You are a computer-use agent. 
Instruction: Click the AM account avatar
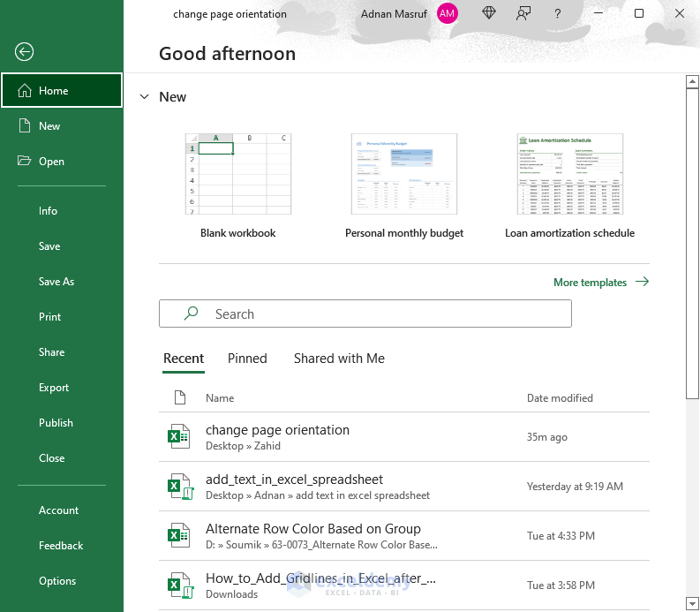point(447,13)
